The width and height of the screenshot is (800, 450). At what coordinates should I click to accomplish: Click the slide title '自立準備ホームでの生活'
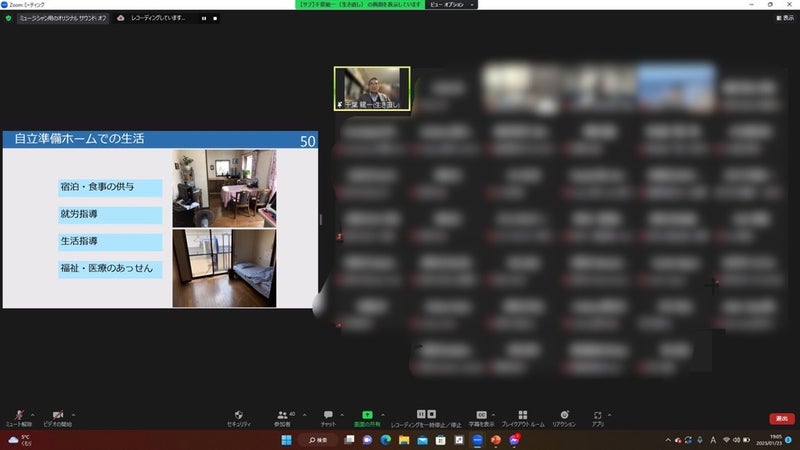coord(79,139)
